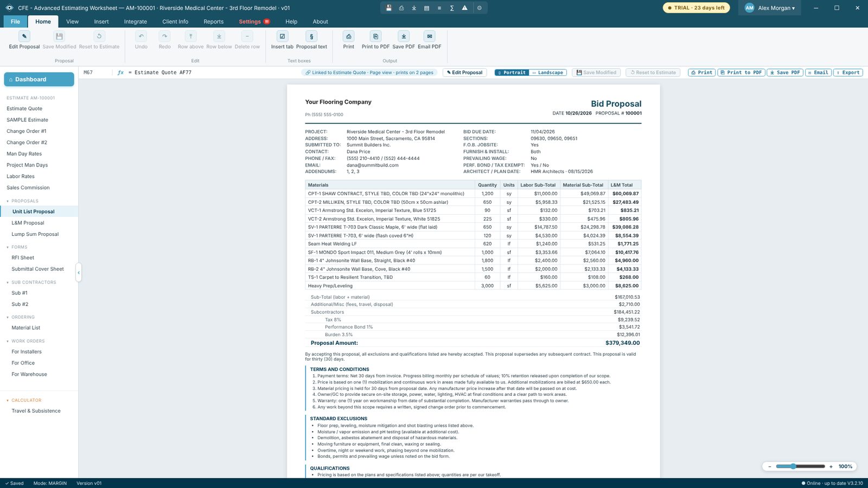
Task: Open the Alex Morgan account dropdown
Action: (769, 8)
